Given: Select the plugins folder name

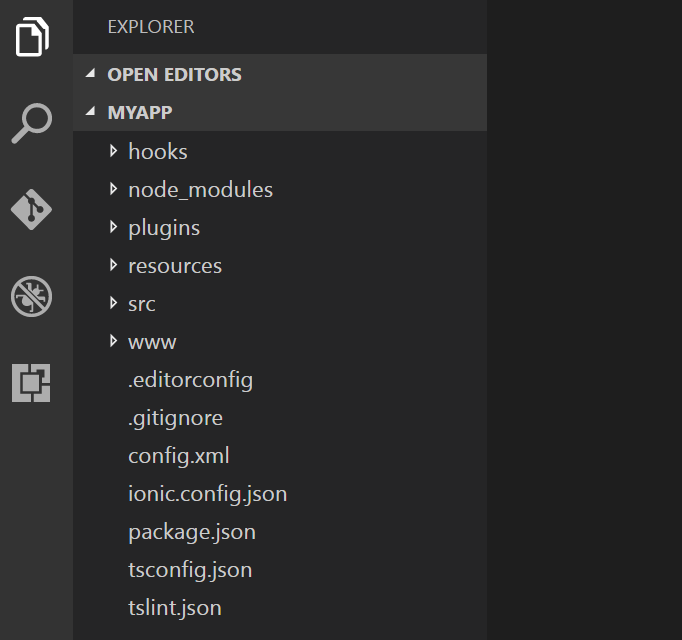Looking at the screenshot, I should 164,228.
